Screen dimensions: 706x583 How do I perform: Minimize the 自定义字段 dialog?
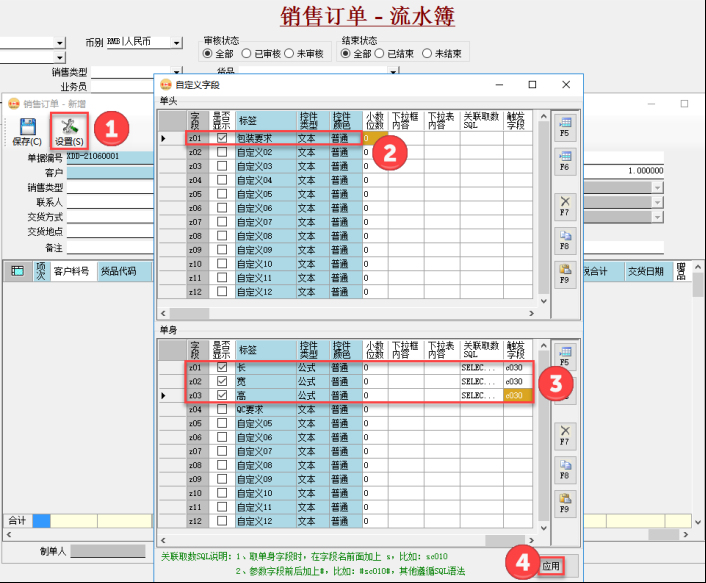pos(499,84)
